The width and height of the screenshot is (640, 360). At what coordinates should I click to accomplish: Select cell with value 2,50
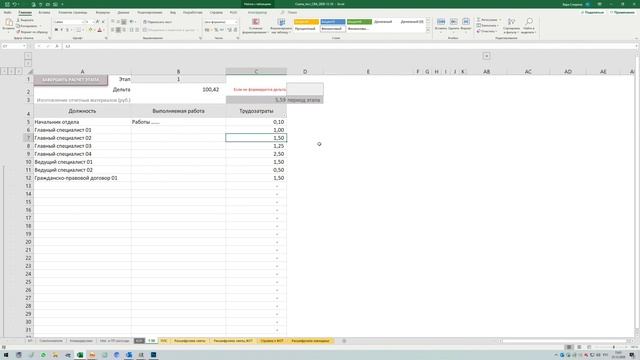coord(256,154)
